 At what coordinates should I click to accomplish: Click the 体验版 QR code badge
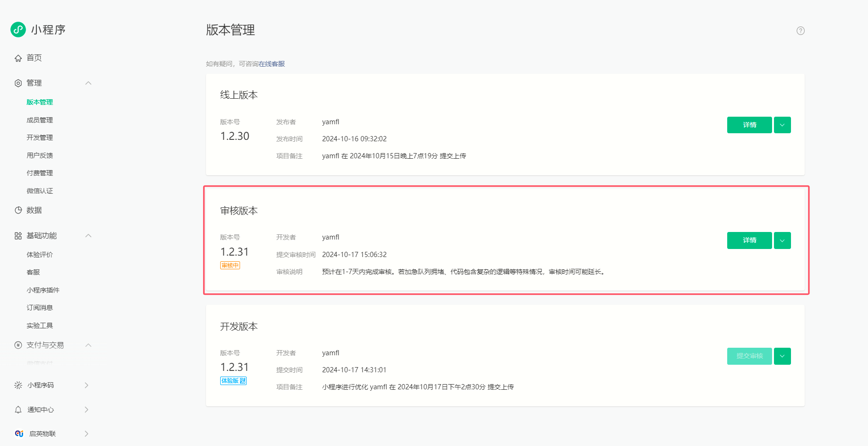[x=233, y=381]
